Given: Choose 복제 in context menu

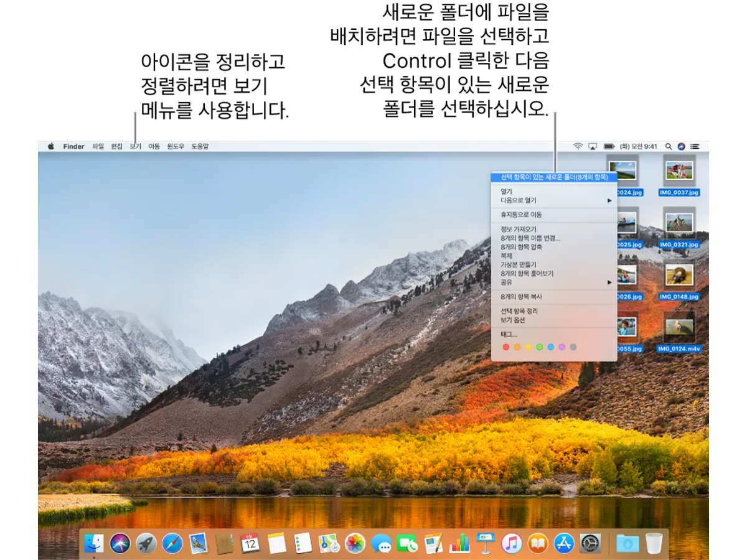Looking at the screenshot, I should 554,256.
